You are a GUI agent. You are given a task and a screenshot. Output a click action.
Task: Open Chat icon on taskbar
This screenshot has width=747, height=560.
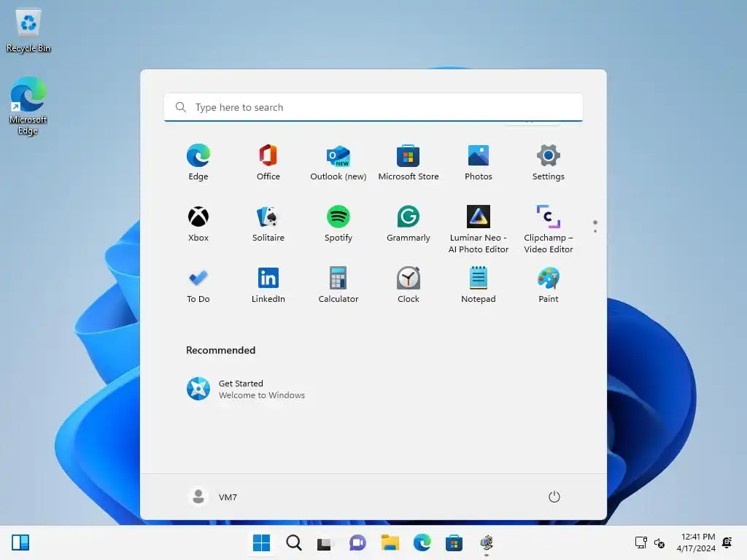point(357,542)
